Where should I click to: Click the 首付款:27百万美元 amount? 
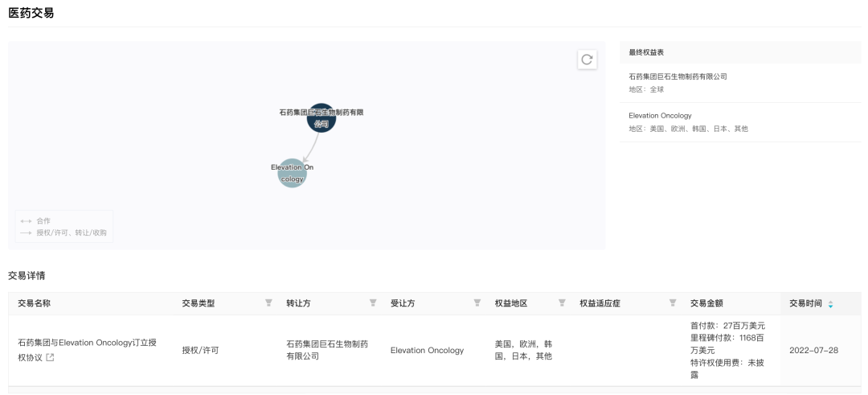coord(727,326)
